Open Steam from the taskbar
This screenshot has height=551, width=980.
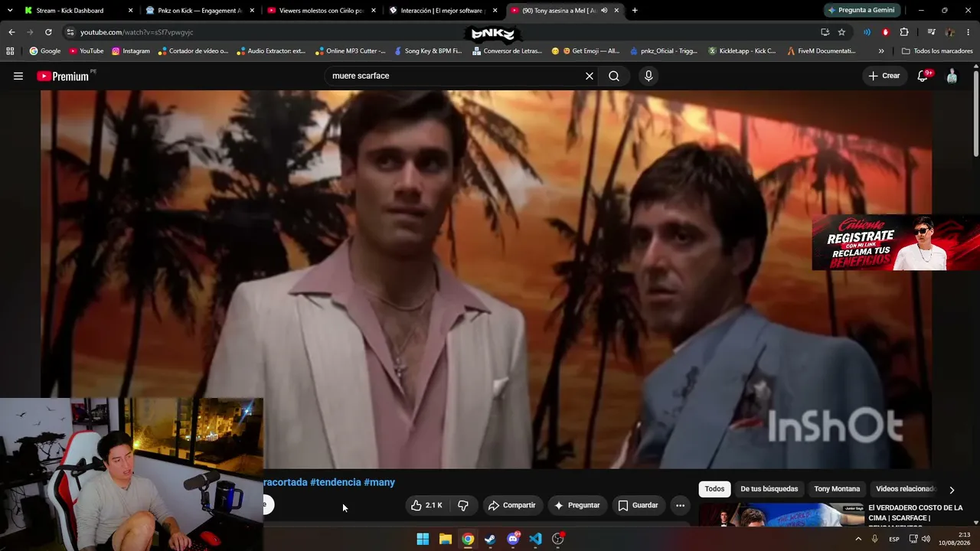coord(490,539)
